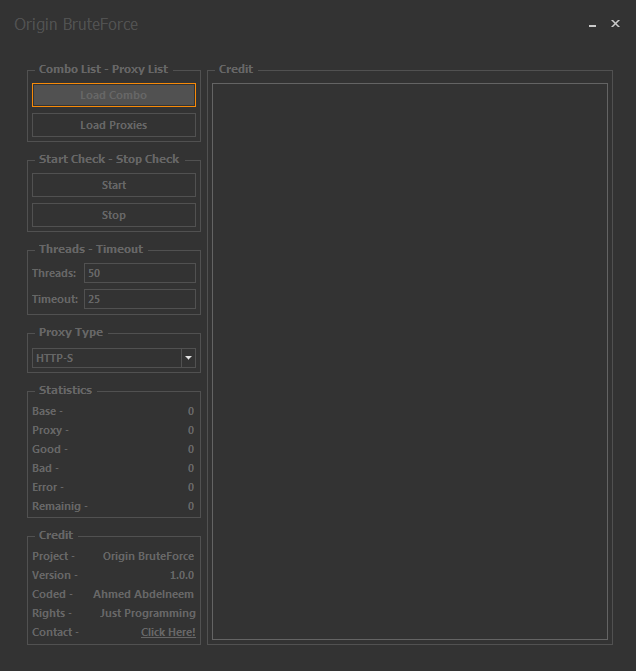Screen dimensions: 636x671
Task: Close the Origin BruteForce window
Action: tap(615, 24)
